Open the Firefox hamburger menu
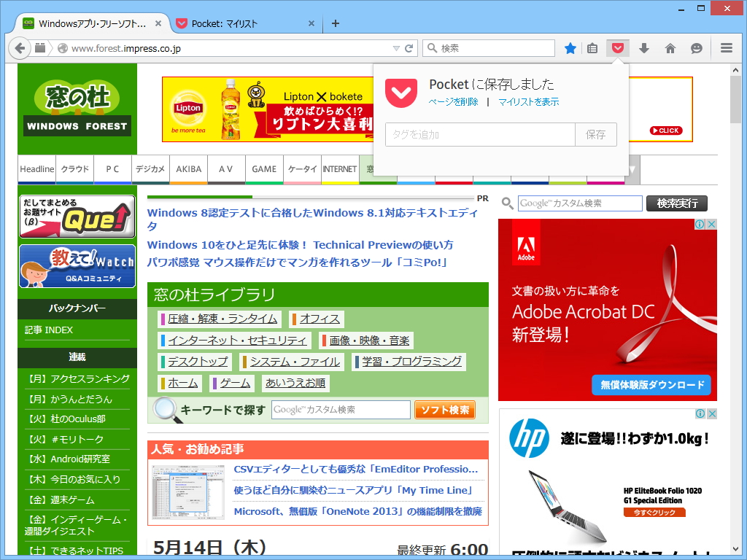747x560 pixels. coord(726,47)
